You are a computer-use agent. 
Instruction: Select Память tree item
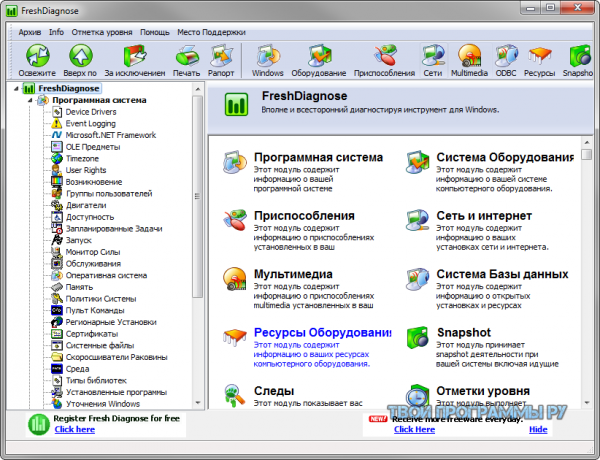(x=79, y=287)
